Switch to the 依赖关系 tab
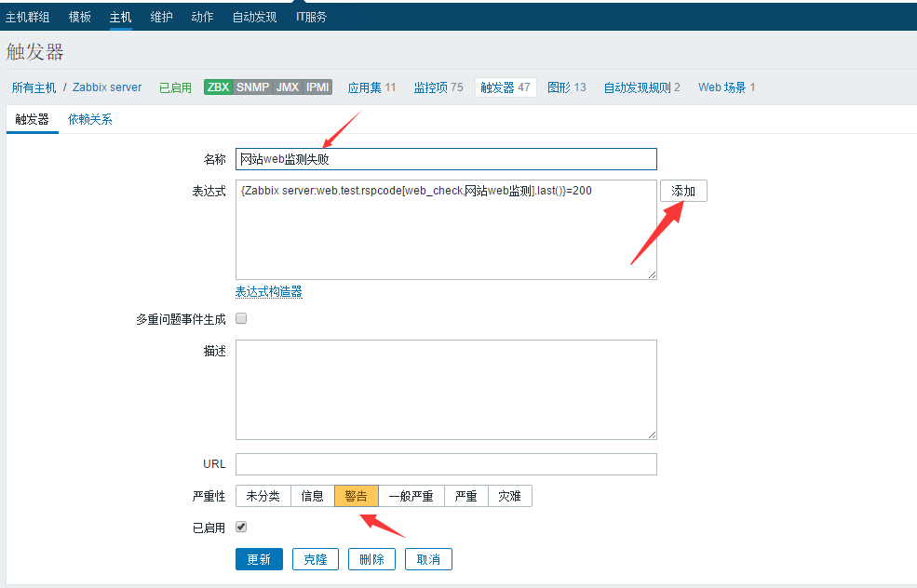917x588 pixels. tap(90, 120)
